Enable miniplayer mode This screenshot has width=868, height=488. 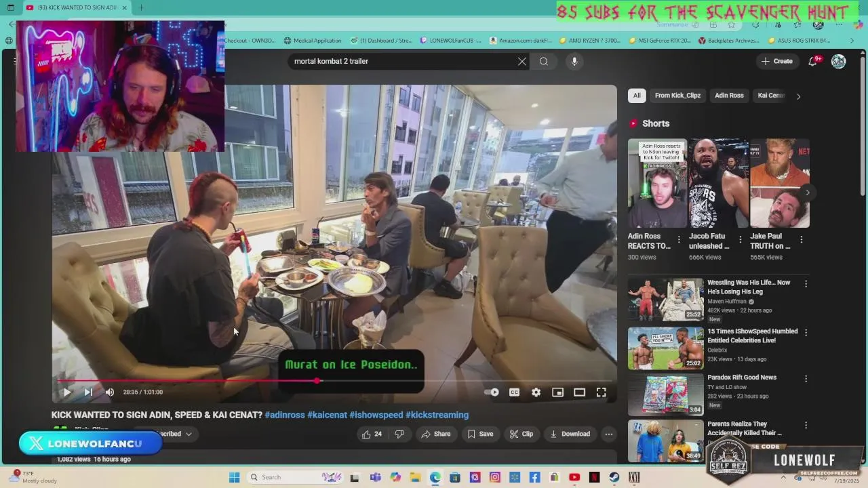(x=557, y=392)
